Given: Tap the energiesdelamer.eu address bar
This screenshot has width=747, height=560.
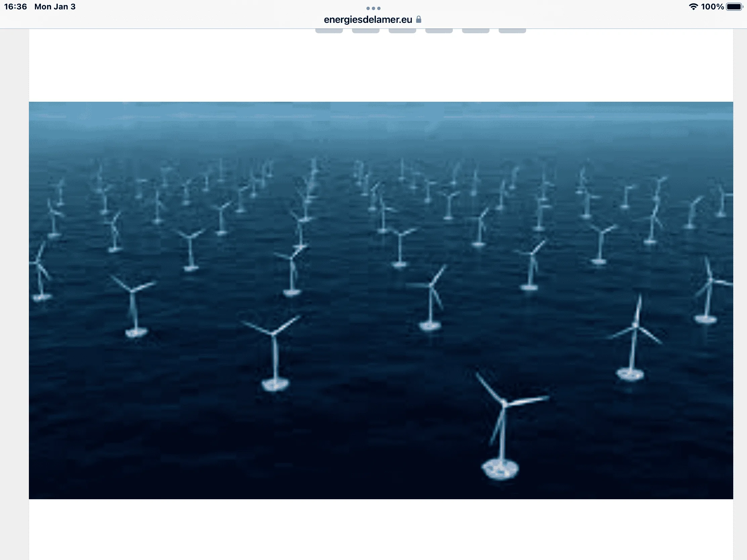Looking at the screenshot, I should tap(372, 19).
